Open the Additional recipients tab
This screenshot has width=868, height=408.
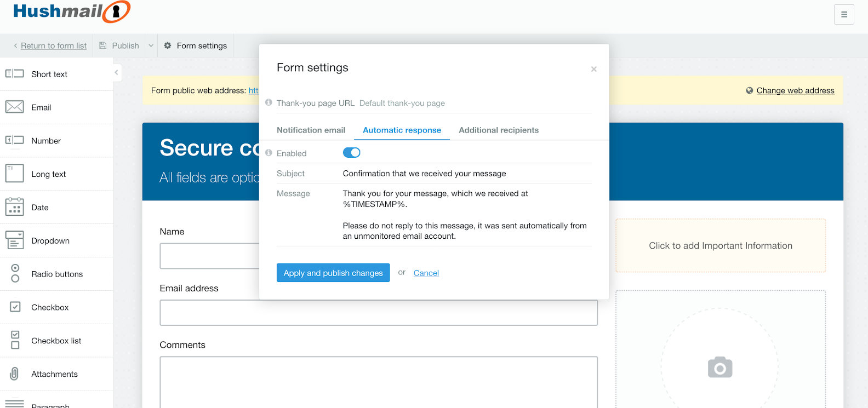(499, 130)
